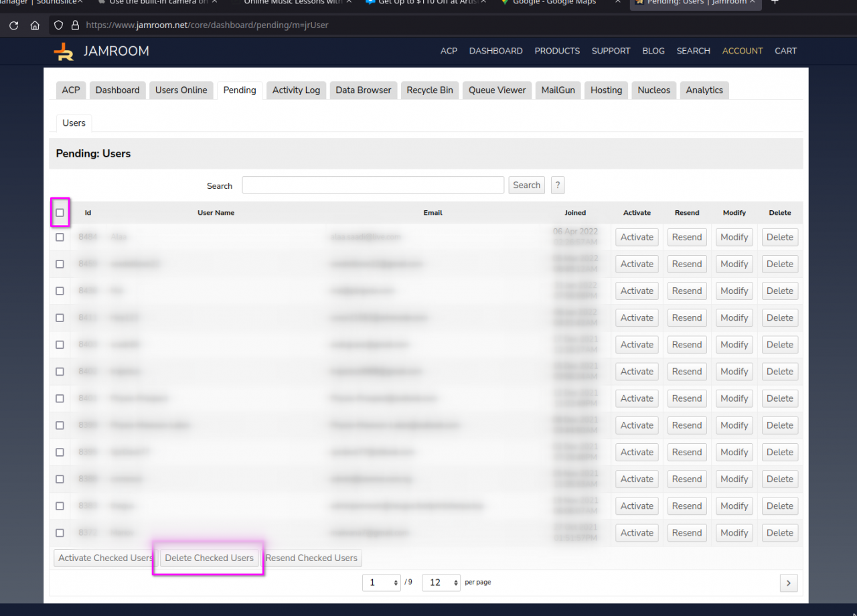This screenshot has width=857, height=616.
Task: Click the 'User Name' column header
Action: 216,213
